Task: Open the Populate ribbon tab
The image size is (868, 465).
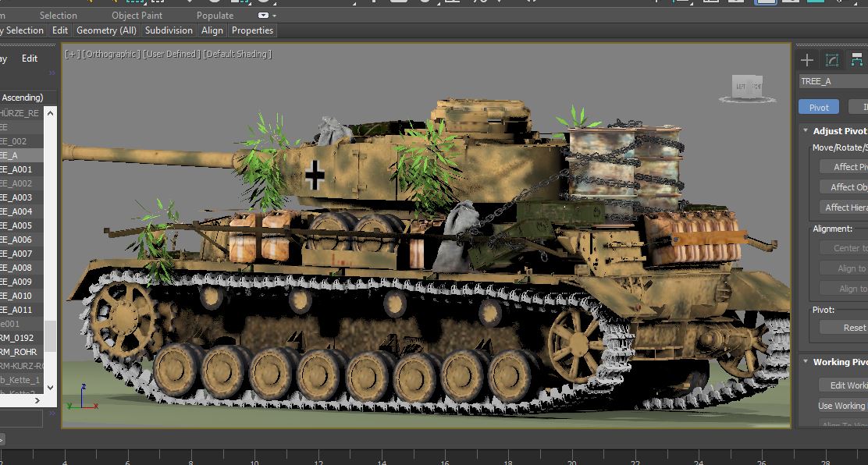Action: pos(215,15)
